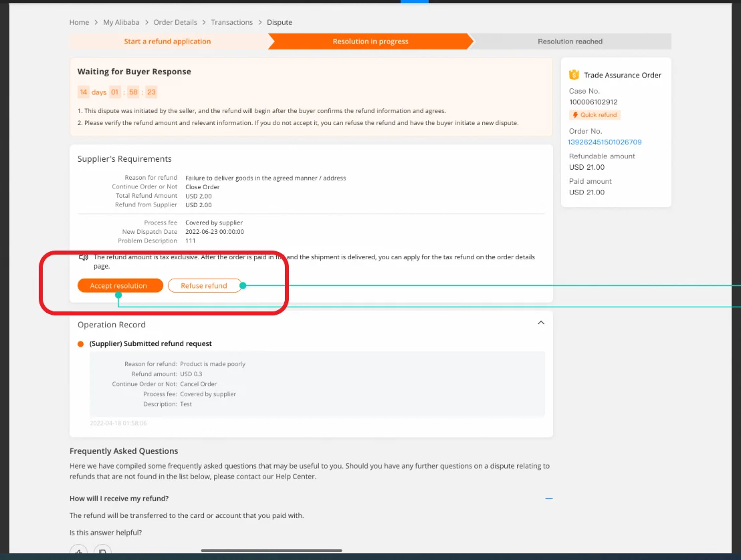The image size is (741, 560).
Task: Select the 'Start a refund application' step
Action: [167, 41]
